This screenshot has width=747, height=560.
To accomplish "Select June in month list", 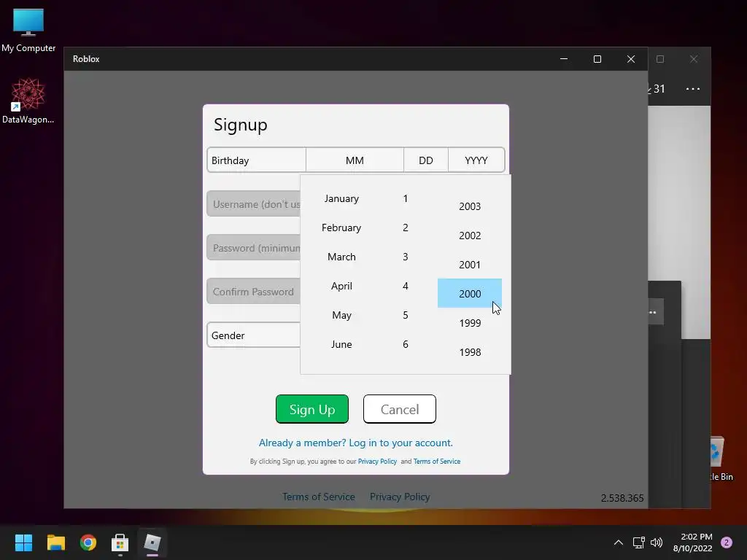I will point(341,344).
